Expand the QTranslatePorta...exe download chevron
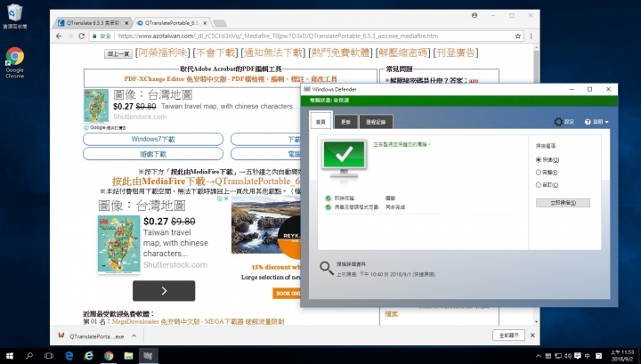641x364 pixels. [x=134, y=336]
